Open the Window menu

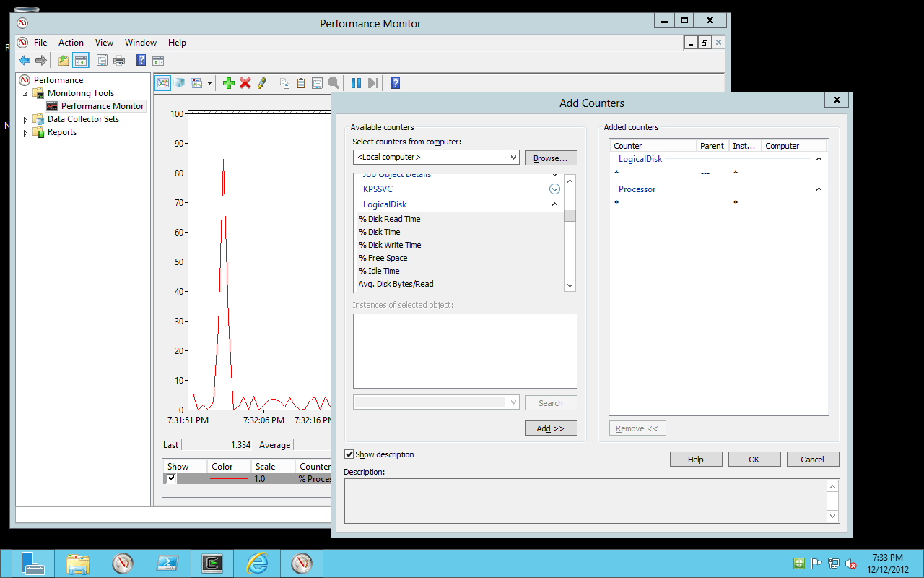click(141, 43)
